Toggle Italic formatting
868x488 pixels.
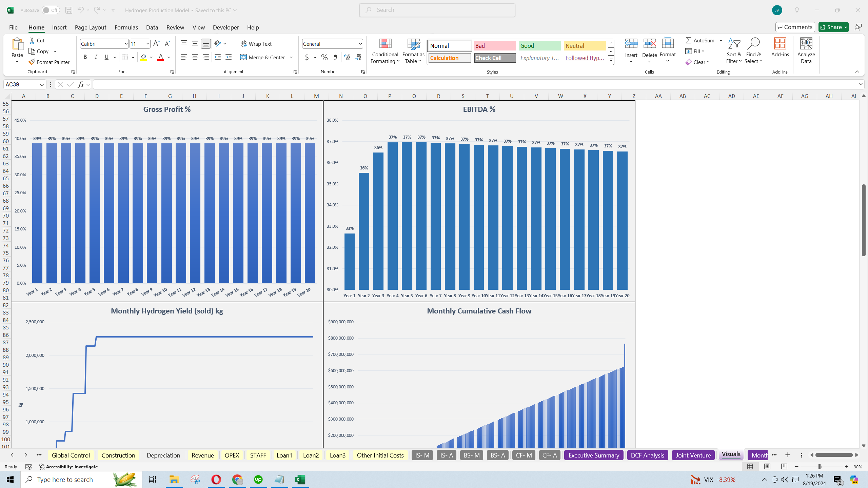click(96, 57)
